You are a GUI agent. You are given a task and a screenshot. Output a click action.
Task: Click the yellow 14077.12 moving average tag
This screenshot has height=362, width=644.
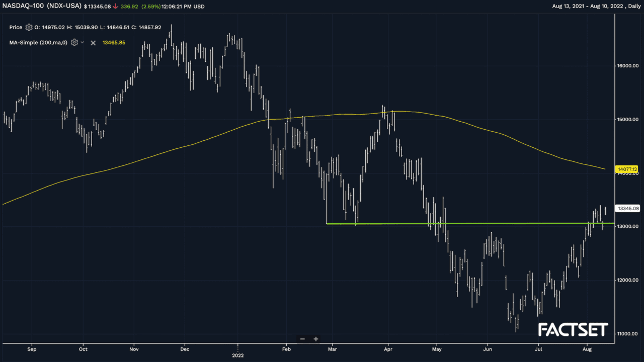click(627, 169)
